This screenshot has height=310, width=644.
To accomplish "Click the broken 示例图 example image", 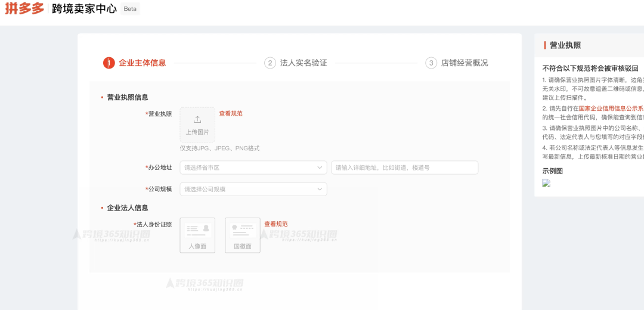I will (x=546, y=183).
